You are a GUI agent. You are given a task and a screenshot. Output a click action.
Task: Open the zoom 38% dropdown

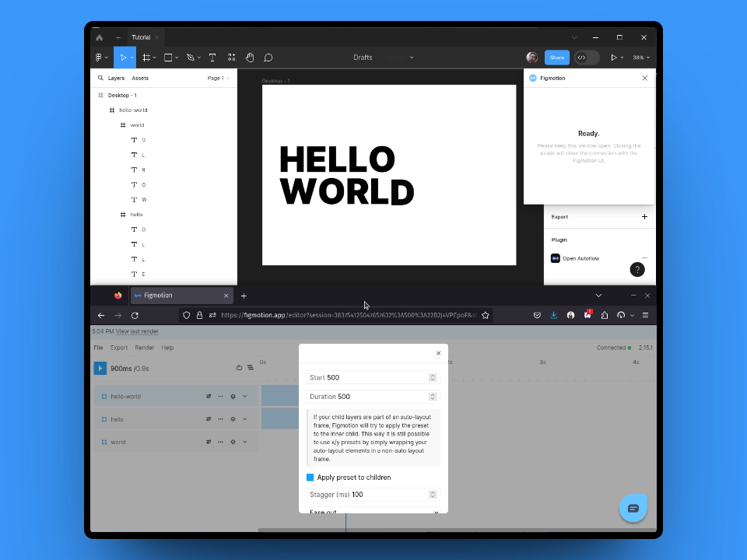tap(641, 58)
